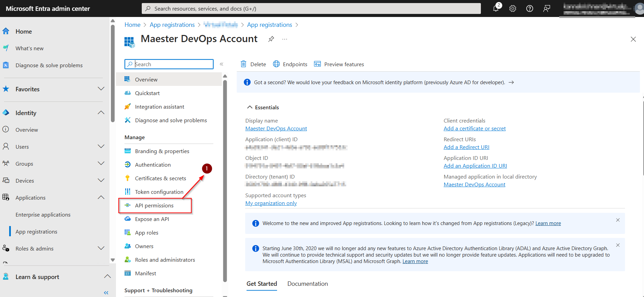Screen dimensions: 644x297
Task: Open the feedback person icon
Action: pos(547,8)
